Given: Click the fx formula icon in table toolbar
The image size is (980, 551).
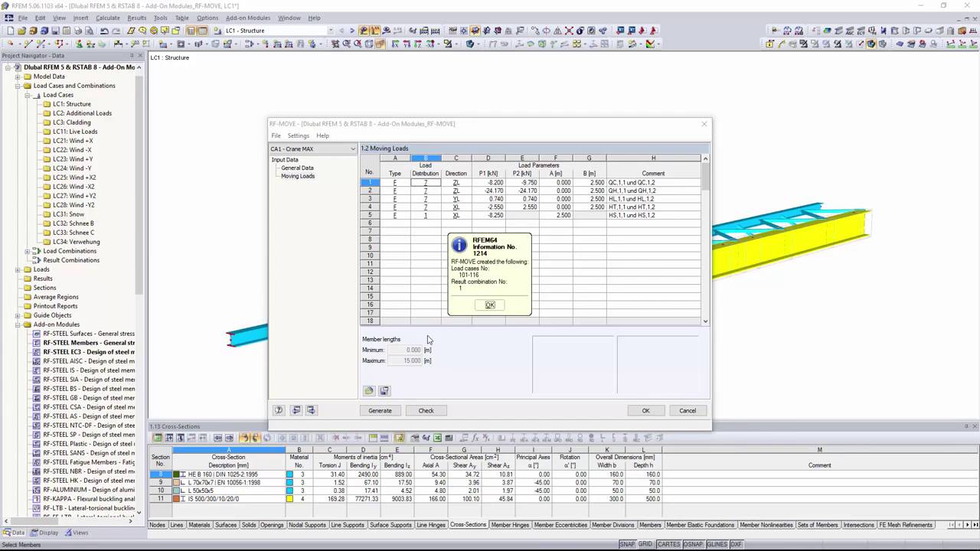Looking at the screenshot, I should 475,438.
